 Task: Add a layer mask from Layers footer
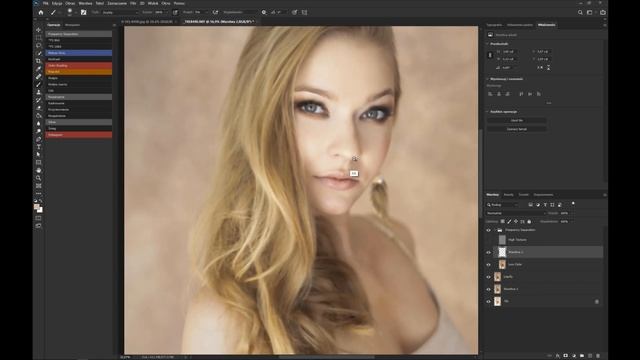point(566,356)
